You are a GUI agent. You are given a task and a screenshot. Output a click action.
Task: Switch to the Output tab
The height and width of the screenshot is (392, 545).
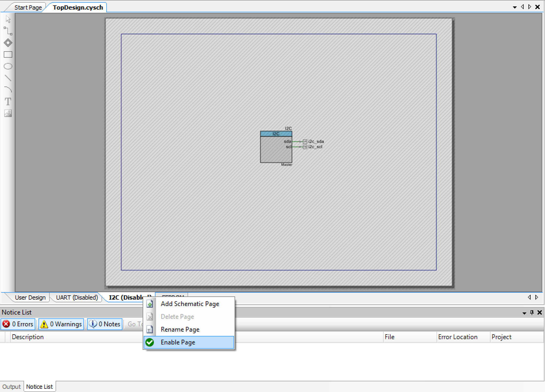tap(11, 387)
